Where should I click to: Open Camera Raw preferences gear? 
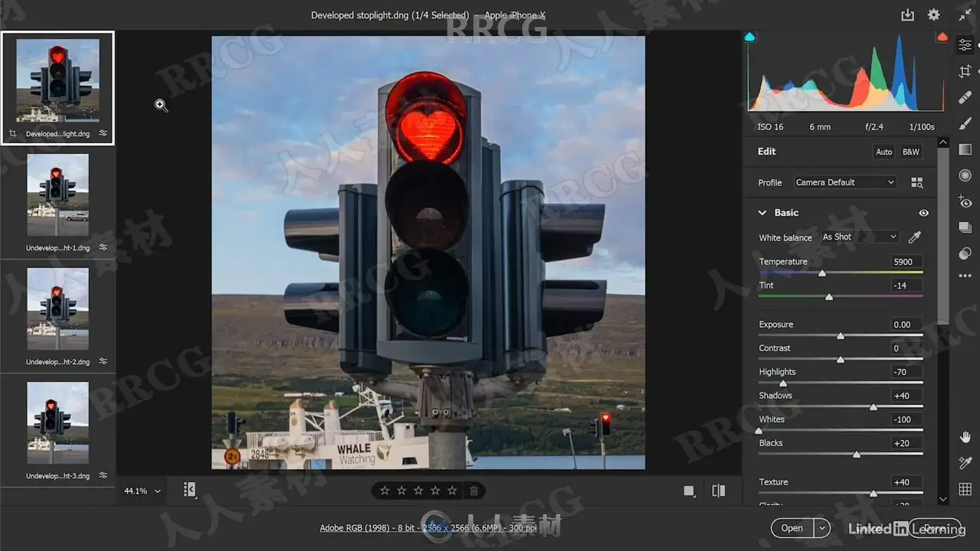click(x=934, y=15)
